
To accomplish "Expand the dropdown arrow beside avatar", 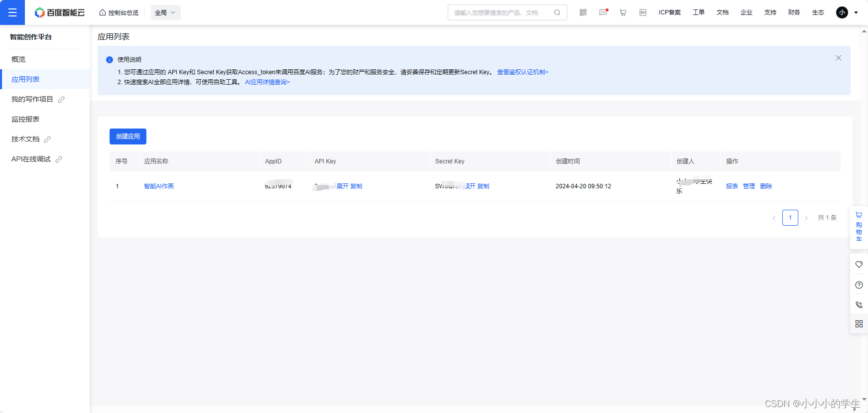I will coord(856,12).
